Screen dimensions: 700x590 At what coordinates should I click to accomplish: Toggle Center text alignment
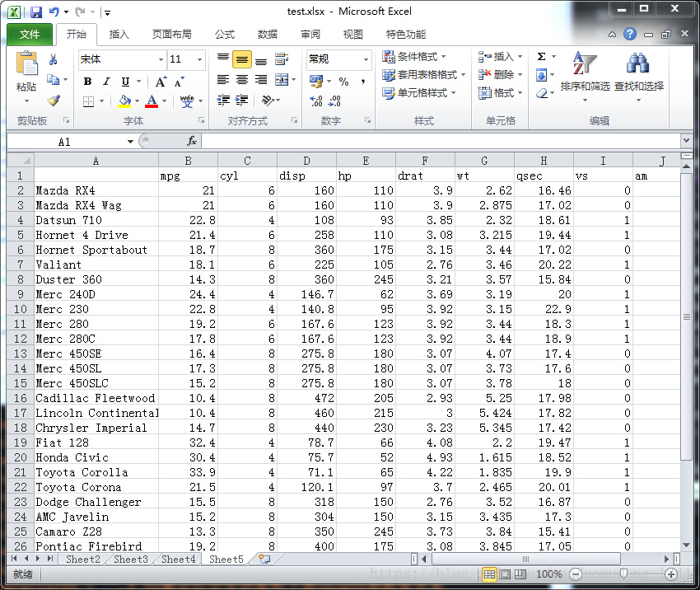coord(242,80)
